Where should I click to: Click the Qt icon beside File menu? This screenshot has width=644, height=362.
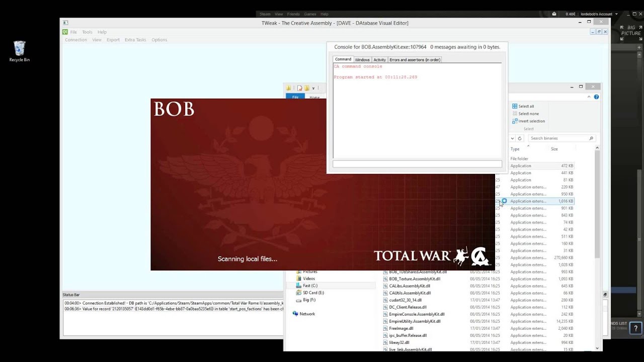click(65, 32)
